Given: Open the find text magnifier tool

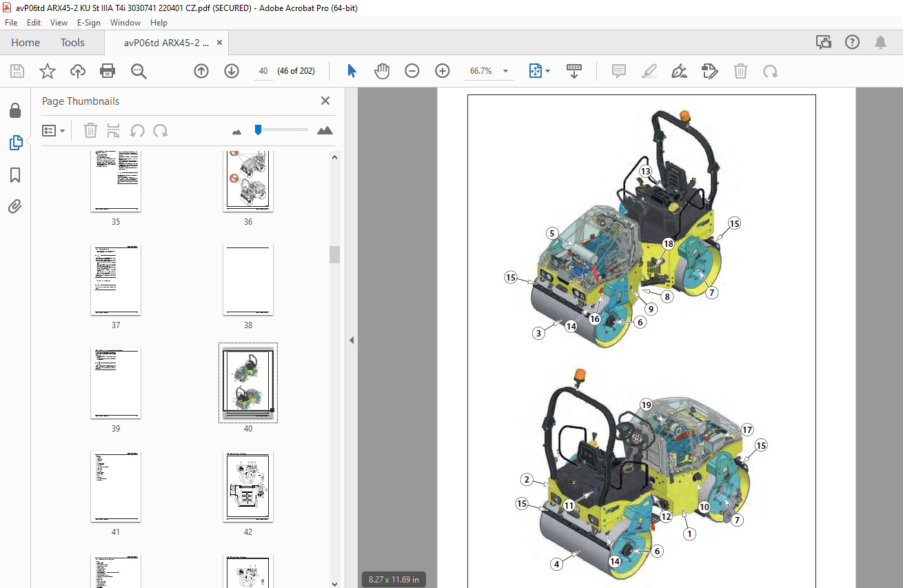Looking at the screenshot, I should 139,71.
